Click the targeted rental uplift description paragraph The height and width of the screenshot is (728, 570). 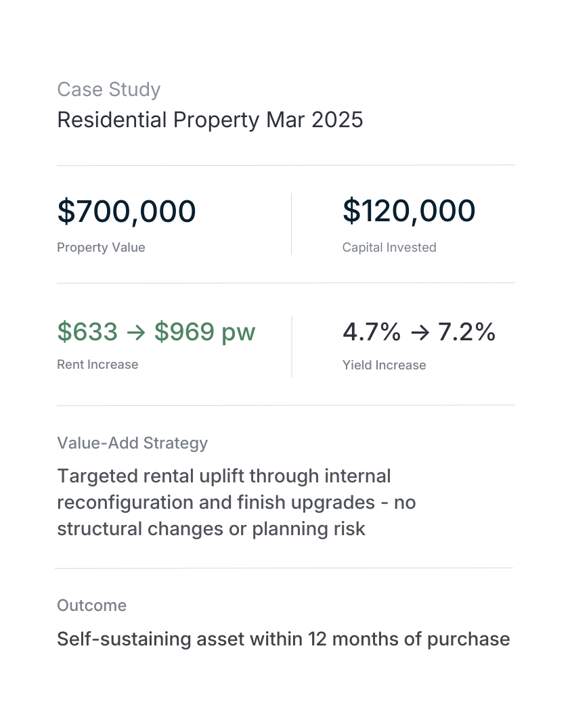coord(223,502)
